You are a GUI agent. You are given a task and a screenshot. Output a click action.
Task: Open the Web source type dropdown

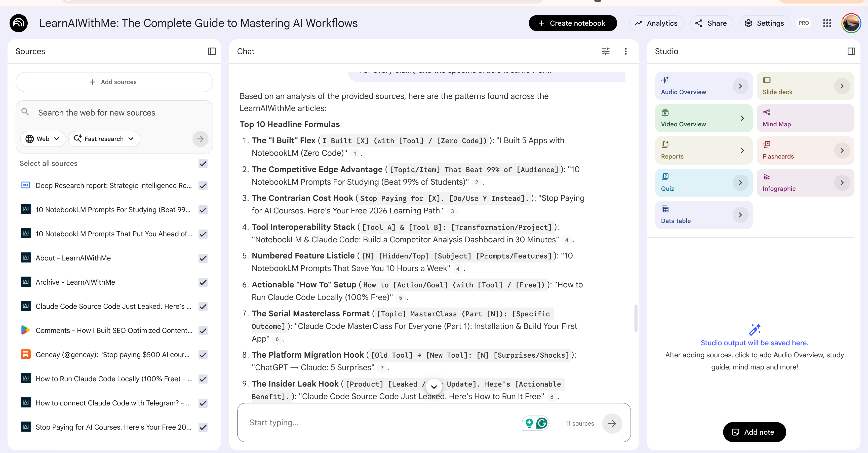[43, 139]
